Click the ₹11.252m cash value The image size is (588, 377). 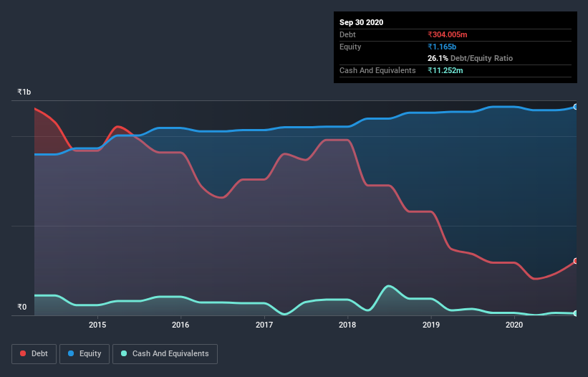coord(445,70)
